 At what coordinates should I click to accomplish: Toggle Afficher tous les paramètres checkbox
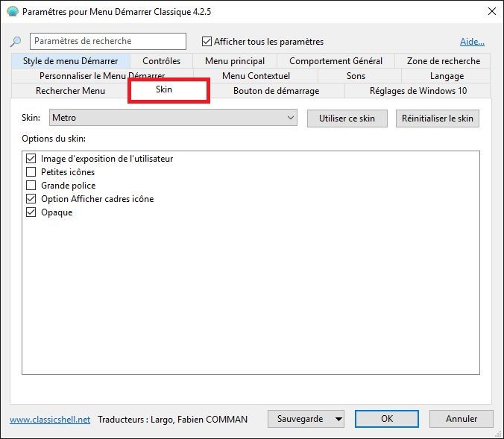coord(207,42)
